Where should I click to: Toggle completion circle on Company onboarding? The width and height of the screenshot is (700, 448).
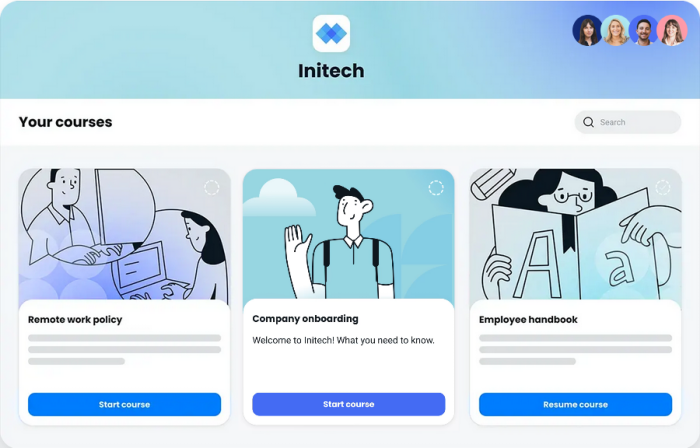[x=436, y=187]
